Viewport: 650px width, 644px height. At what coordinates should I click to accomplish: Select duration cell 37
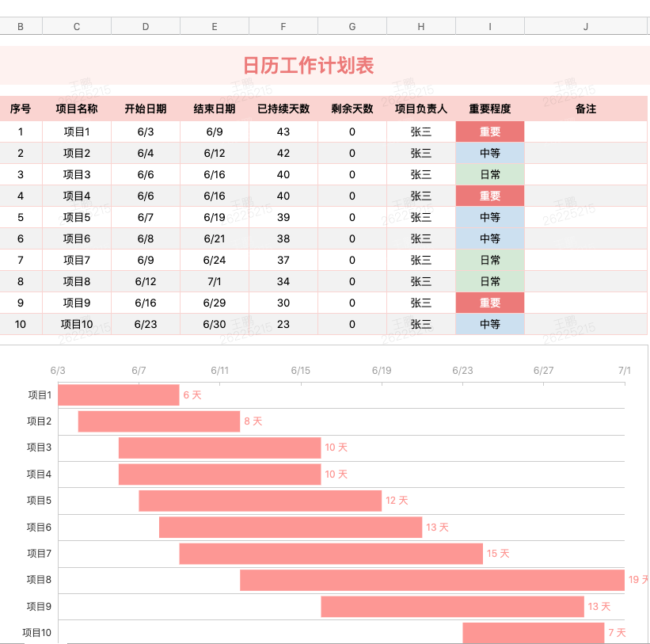point(283,260)
